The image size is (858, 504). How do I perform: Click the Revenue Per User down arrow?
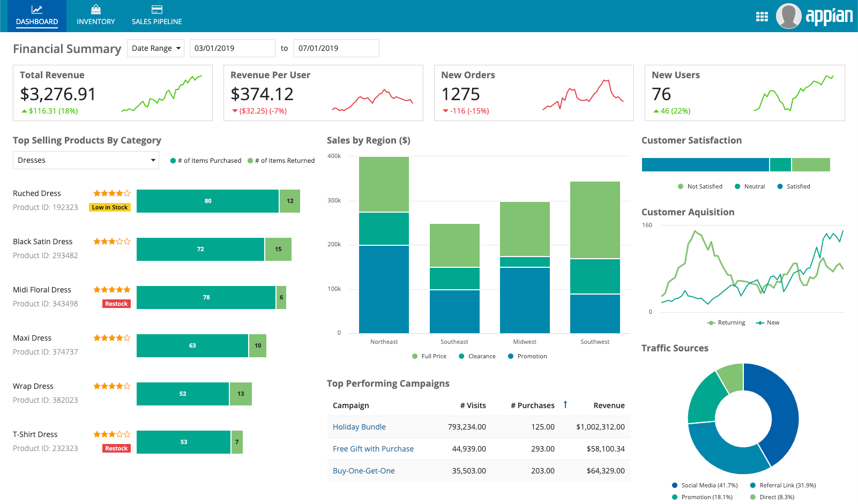(234, 111)
